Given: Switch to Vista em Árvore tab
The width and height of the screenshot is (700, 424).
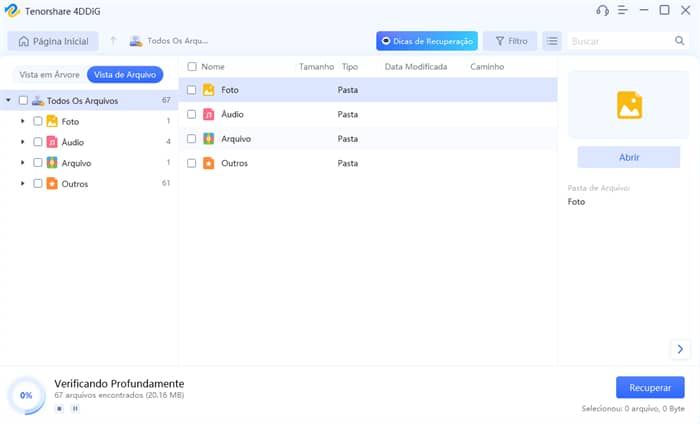Looking at the screenshot, I should (x=49, y=75).
